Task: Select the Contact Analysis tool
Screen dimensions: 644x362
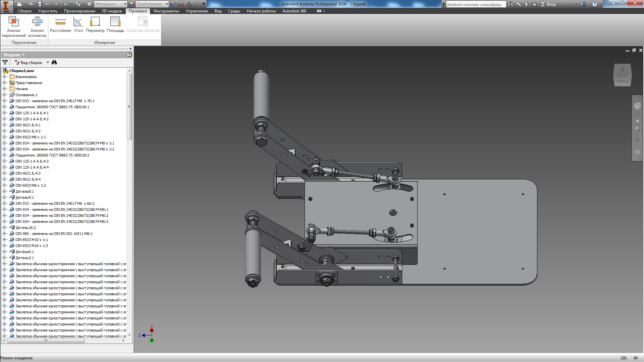Action: (37, 26)
